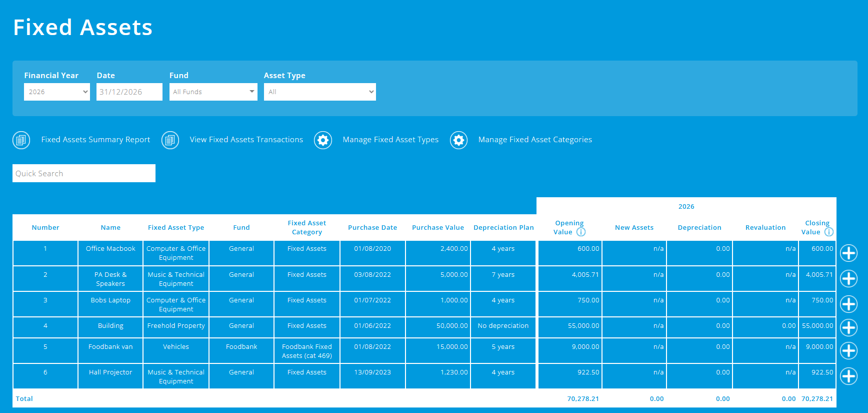Select Office Macbook name cell
The image size is (868, 413).
[x=110, y=253]
